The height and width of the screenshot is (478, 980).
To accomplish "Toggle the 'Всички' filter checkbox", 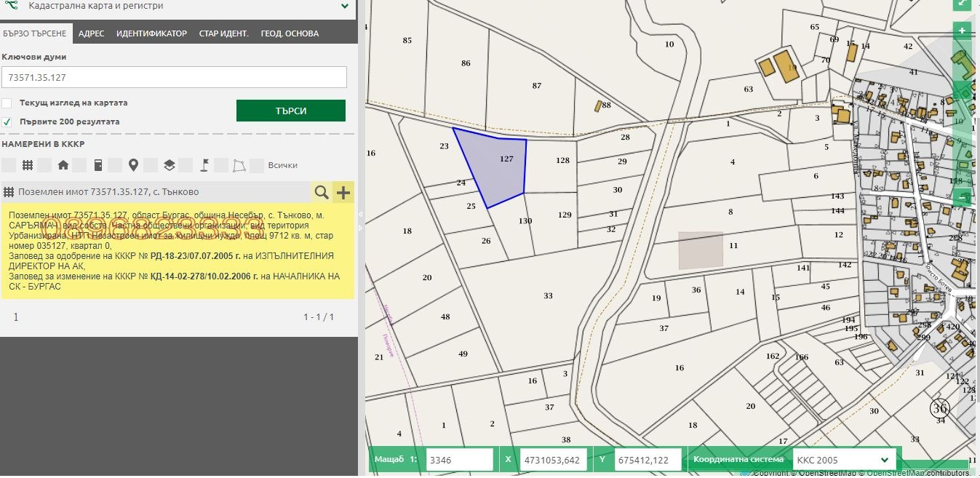I will [x=256, y=165].
